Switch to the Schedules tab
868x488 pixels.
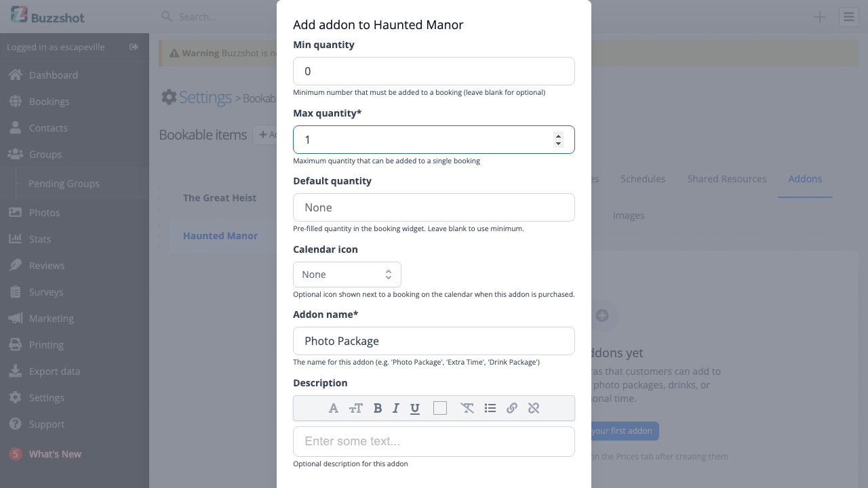[x=643, y=179]
